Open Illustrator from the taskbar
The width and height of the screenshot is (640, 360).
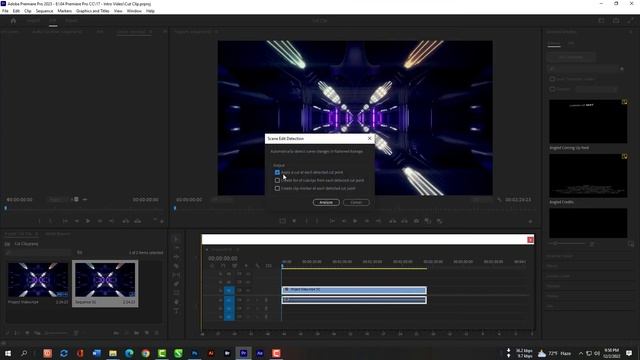(x=211, y=353)
